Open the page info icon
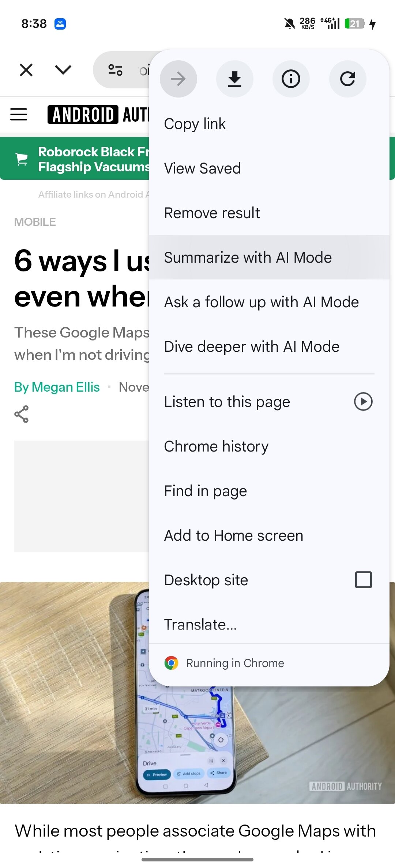Viewport: 395px width, 868px height. coord(291,79)
